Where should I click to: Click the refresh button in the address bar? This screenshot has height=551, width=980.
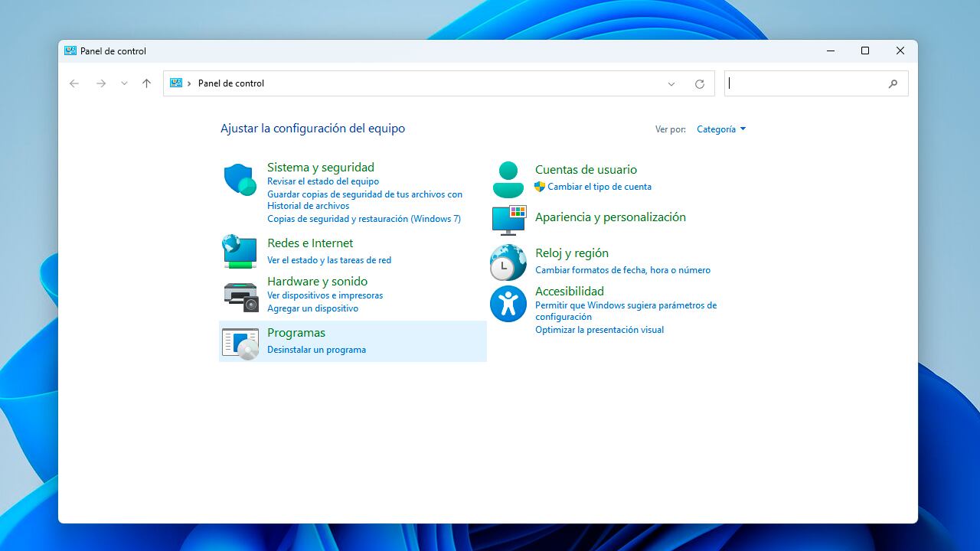[700, 83]
